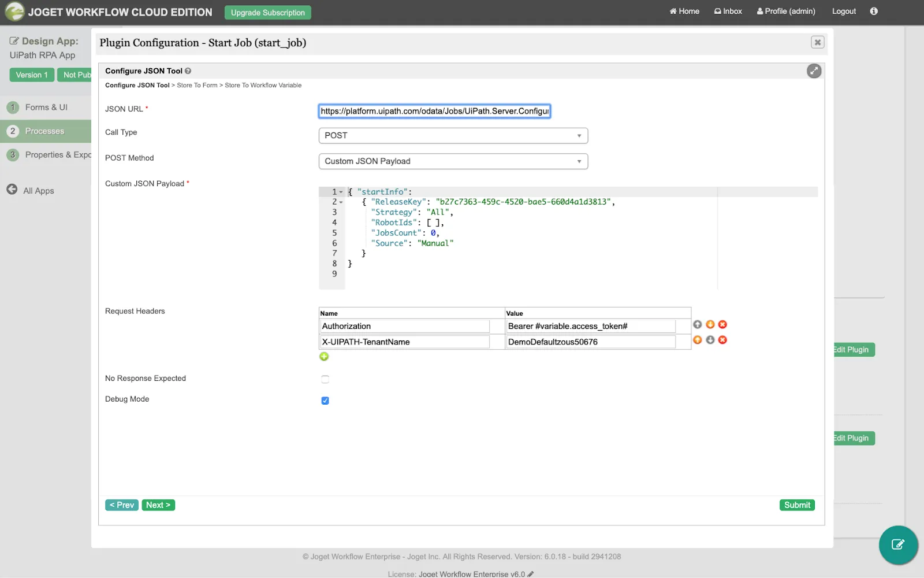Move the X-UIPATH-TenantName row up
Screen dimensions: 924x578
pos(697,340)
